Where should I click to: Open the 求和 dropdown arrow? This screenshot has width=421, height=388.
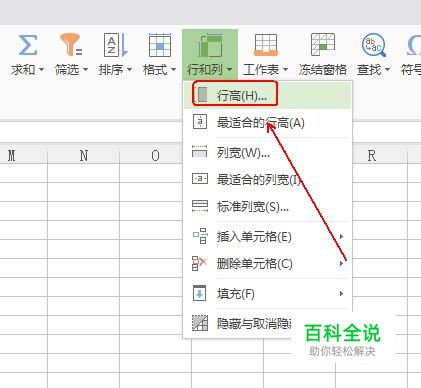pos(42,70)
